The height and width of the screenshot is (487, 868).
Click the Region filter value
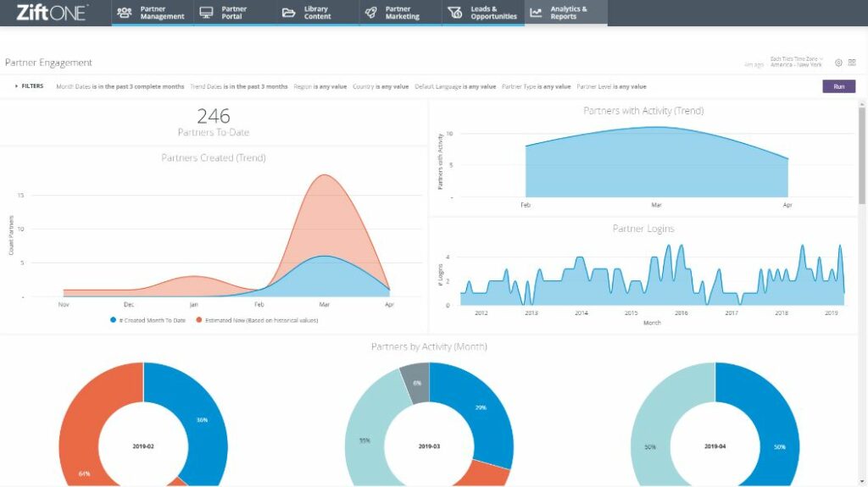click(320, 86)
